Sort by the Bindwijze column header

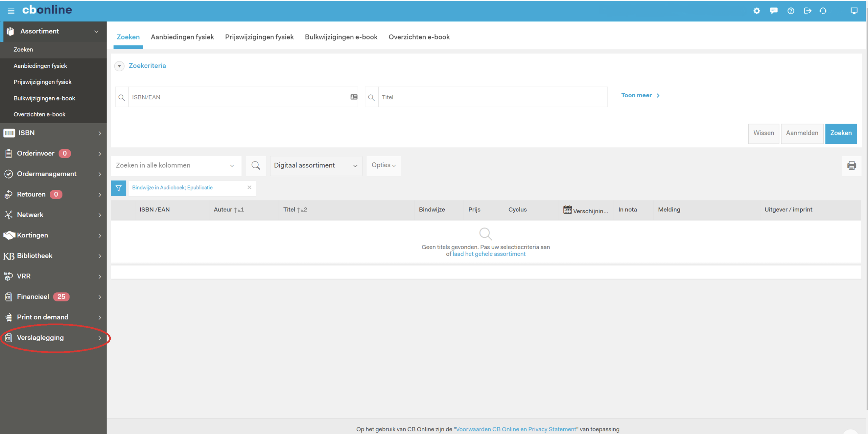432,210
